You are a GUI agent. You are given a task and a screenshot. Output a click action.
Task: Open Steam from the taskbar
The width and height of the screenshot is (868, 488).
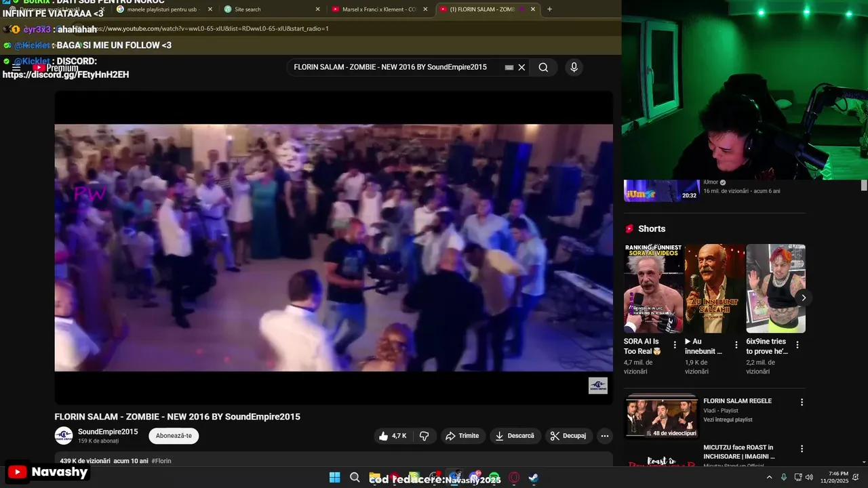coord(534,478)
